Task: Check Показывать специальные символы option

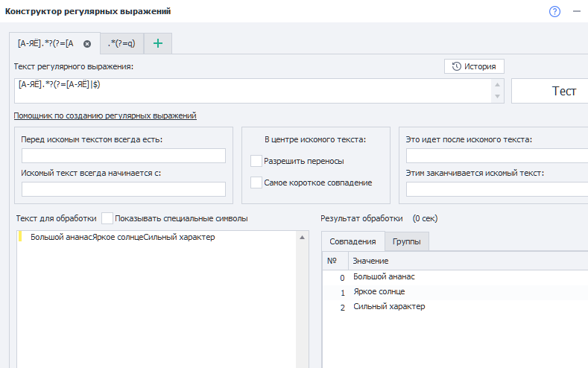Action: click(x=107, y=218)
